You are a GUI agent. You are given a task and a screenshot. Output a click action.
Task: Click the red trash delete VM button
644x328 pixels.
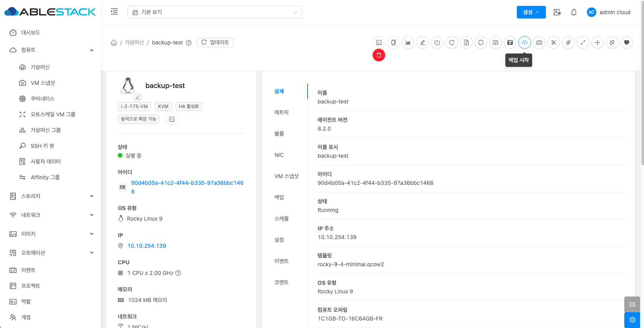pos(379,55)
